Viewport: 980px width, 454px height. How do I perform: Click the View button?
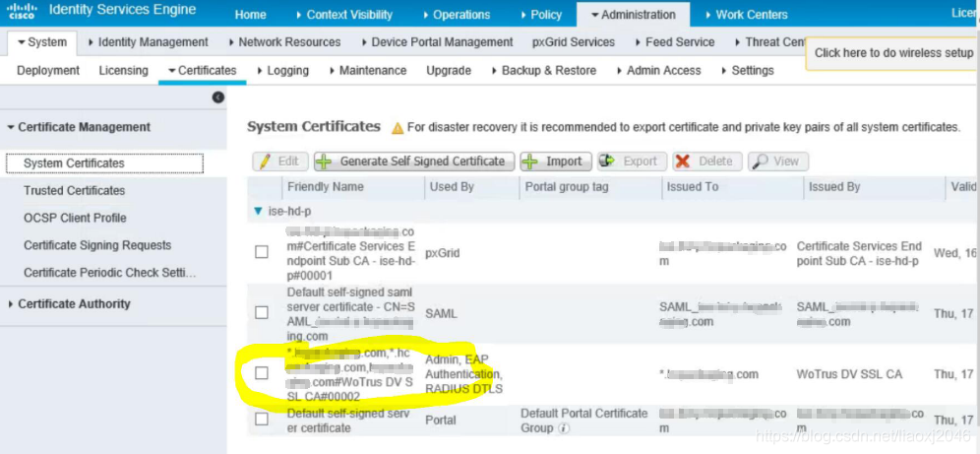[x=778, y=162]
